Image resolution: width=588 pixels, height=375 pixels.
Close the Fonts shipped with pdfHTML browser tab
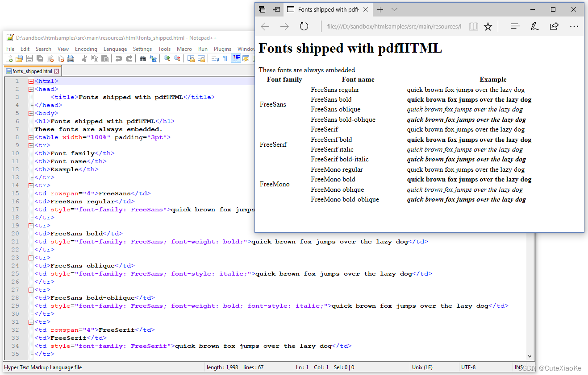click(366, 9)
